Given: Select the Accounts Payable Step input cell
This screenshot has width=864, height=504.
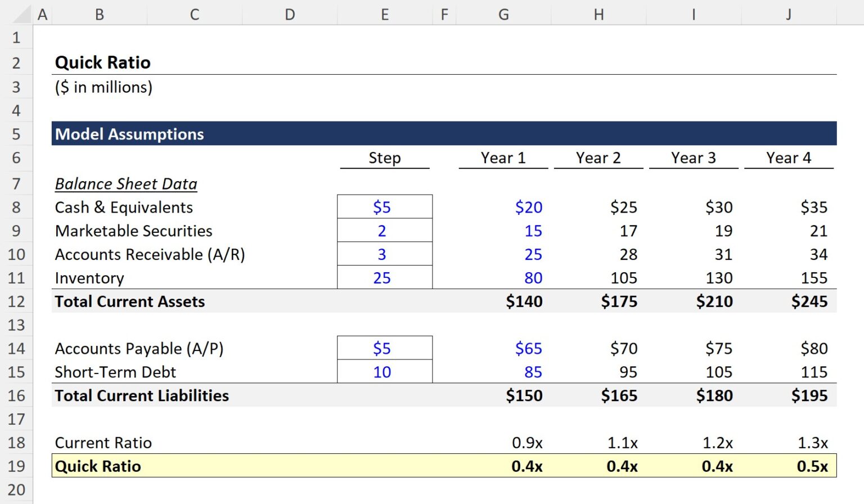Looking at the screenshot, I should coord(384,348).
